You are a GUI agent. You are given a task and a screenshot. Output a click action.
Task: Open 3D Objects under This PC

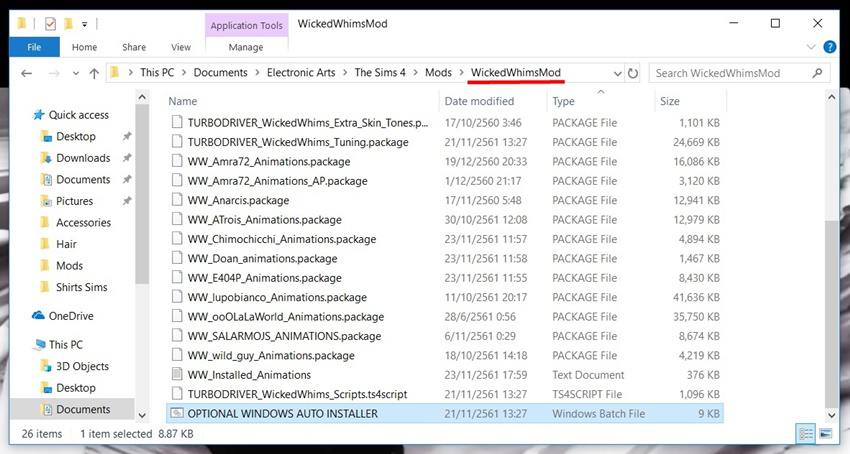[82, 367]
